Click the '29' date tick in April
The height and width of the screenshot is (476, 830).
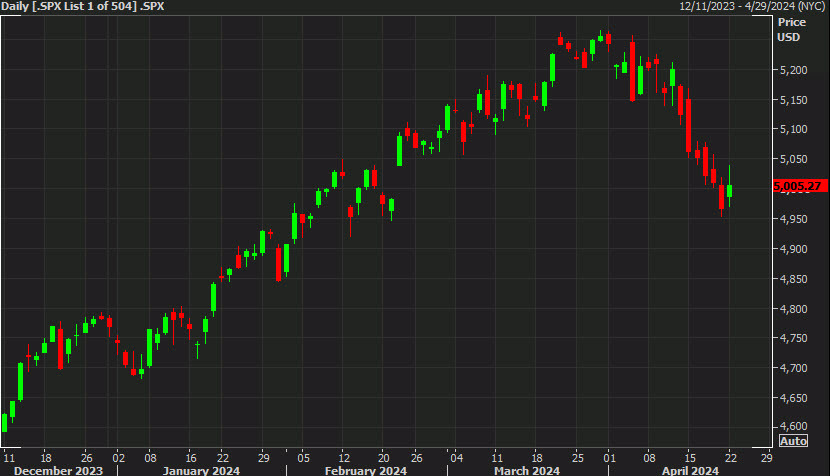tap(766, 458)
